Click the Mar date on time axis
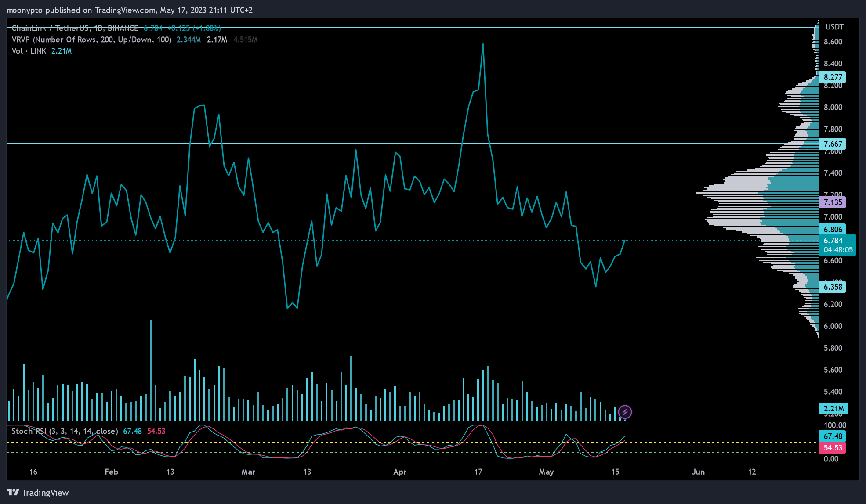866x504 pixels. (248, 472)
